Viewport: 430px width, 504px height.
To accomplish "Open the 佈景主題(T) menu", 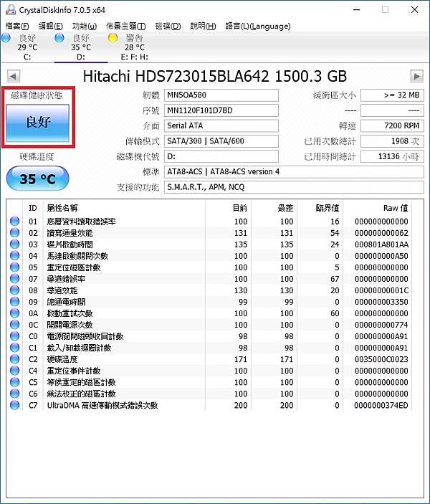I will coord(125,26).
